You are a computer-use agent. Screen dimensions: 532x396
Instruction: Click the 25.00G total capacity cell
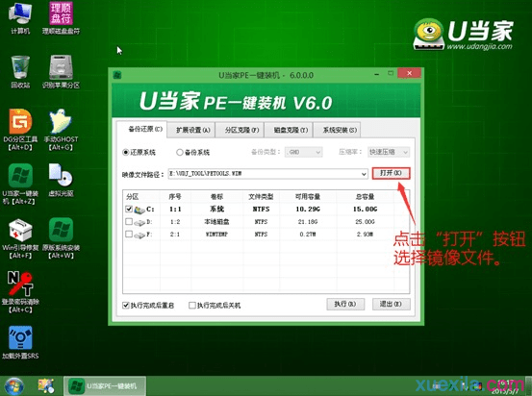coord(365,222)
